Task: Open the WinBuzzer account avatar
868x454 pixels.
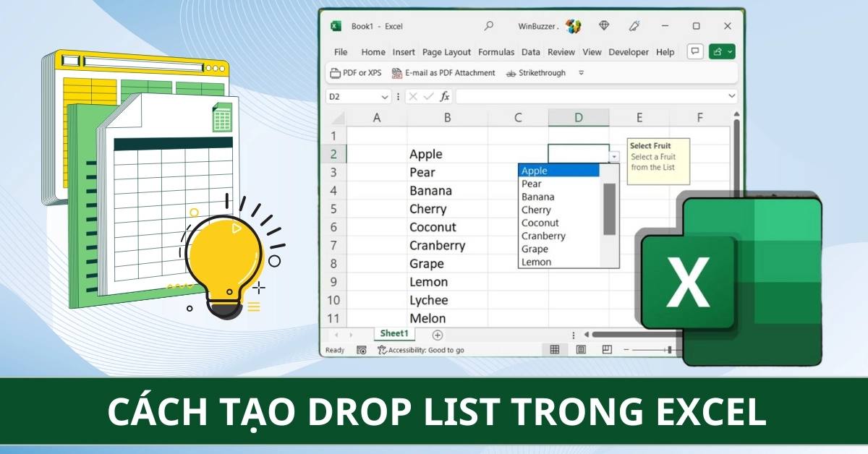Action: tap(573, 26)
